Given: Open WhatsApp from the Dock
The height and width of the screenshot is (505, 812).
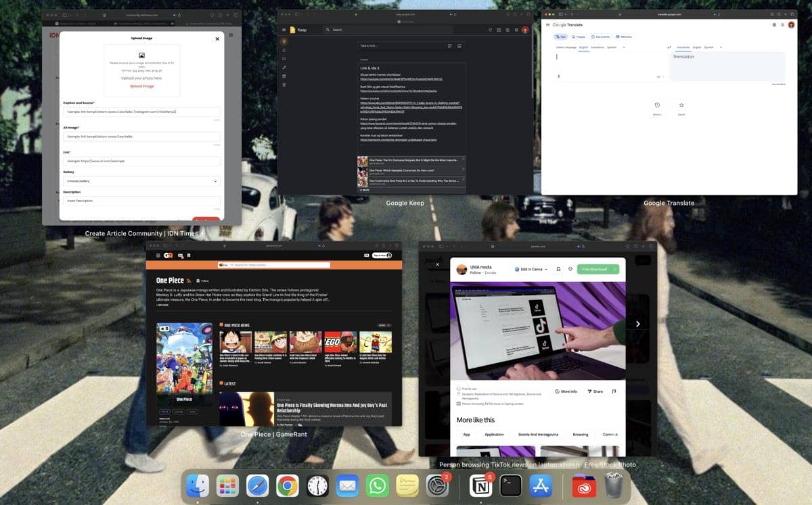Looking at the screenshot, I should point(377,485).
